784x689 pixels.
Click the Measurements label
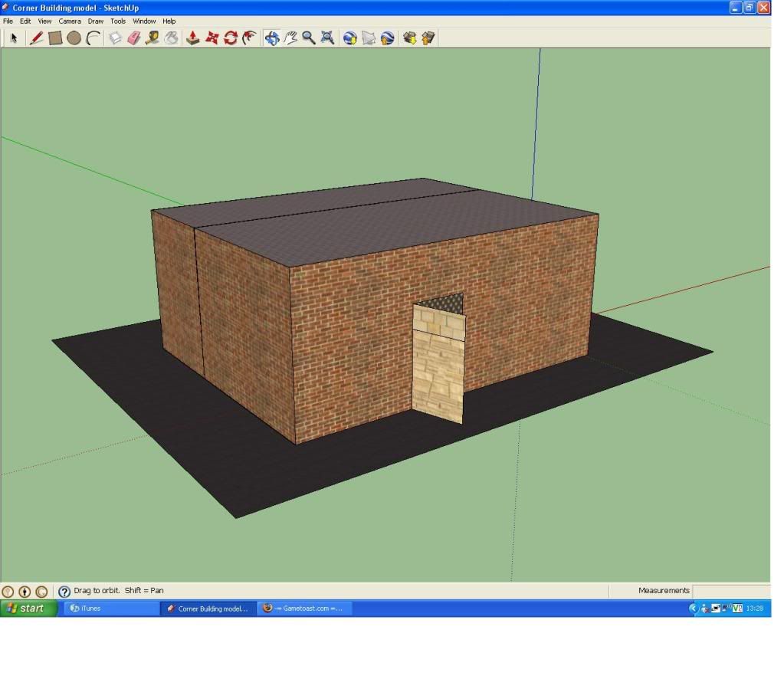664,590
